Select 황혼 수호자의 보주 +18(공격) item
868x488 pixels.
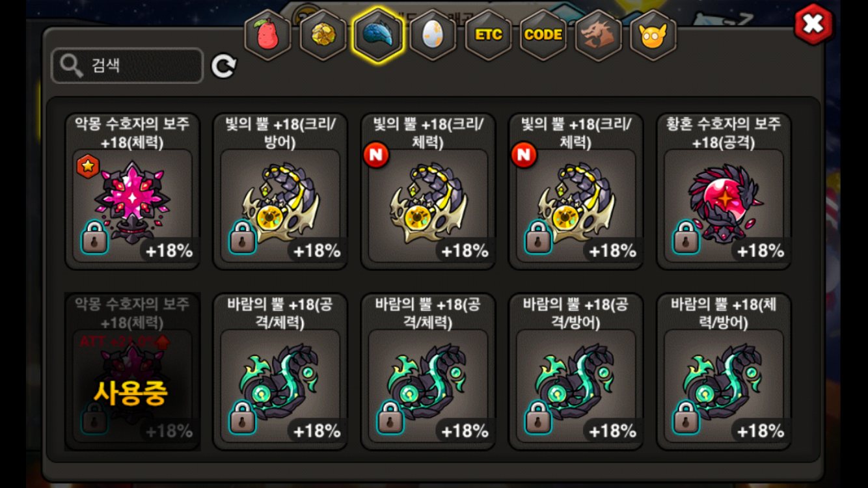pyautogui.click(x=724, y=191)
